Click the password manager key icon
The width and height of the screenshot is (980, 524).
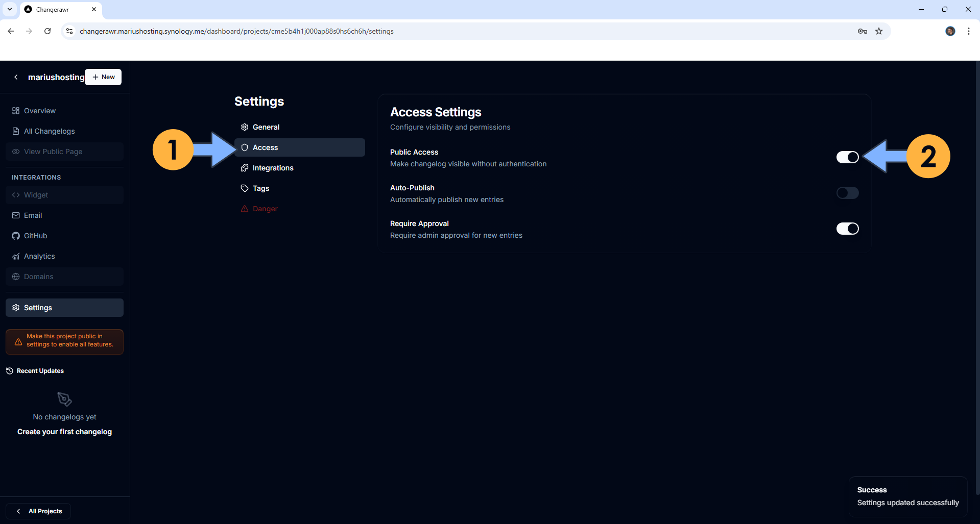coord(863,31)
